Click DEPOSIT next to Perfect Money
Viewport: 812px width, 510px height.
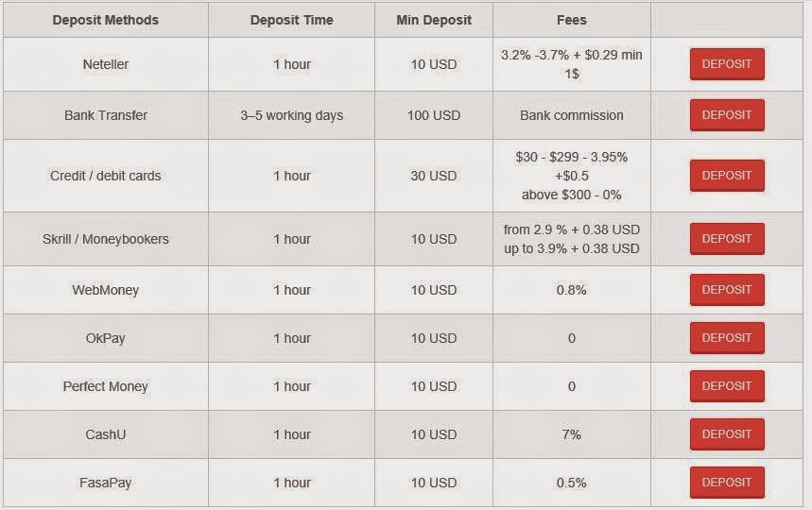pos(727,386)
